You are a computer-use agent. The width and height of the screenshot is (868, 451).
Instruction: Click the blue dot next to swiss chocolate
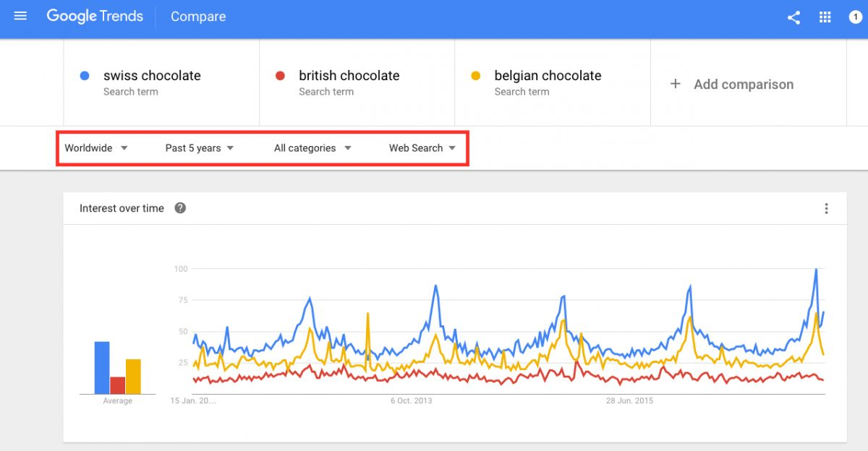85,75
